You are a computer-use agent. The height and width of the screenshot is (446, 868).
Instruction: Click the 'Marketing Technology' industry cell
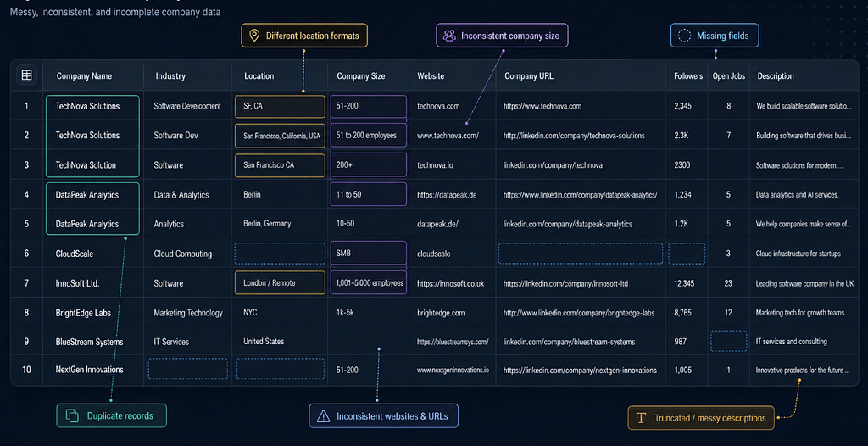(188, 313)
